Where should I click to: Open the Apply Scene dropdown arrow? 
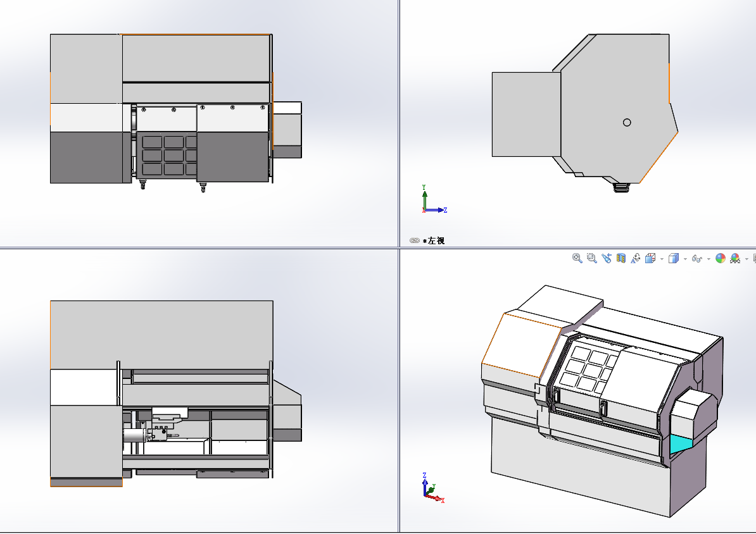point(746,259)
